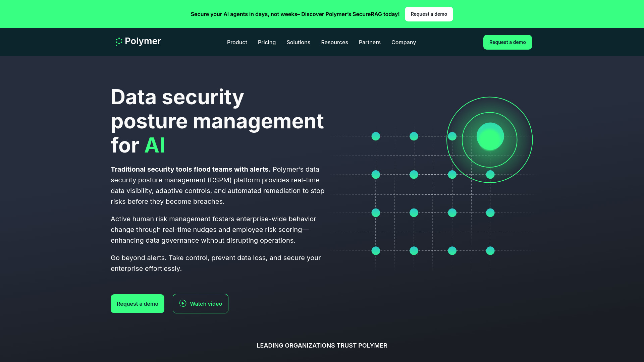
Task: Click the Polymer wordmark in the header
Action: click(143, 42)
